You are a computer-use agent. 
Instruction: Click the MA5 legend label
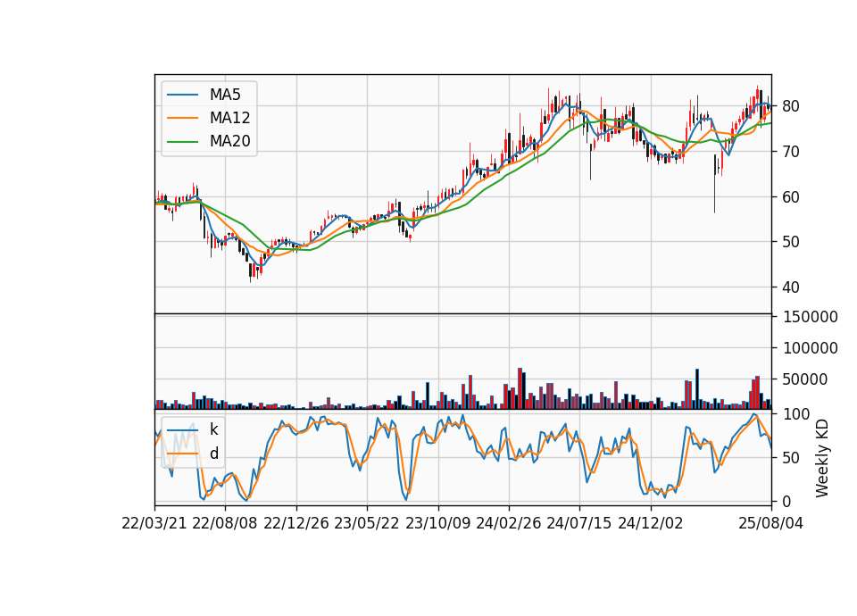225,95
